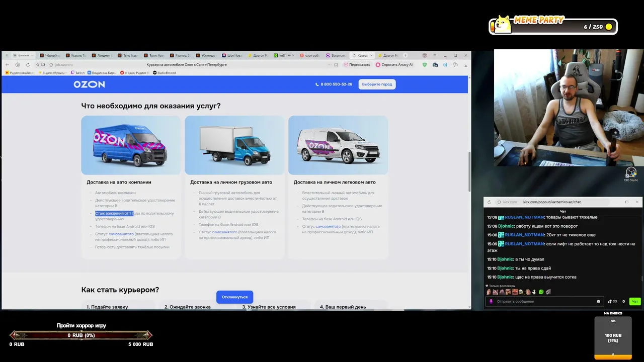Click step 4. Ваш первый день

[x=343, y=307]
